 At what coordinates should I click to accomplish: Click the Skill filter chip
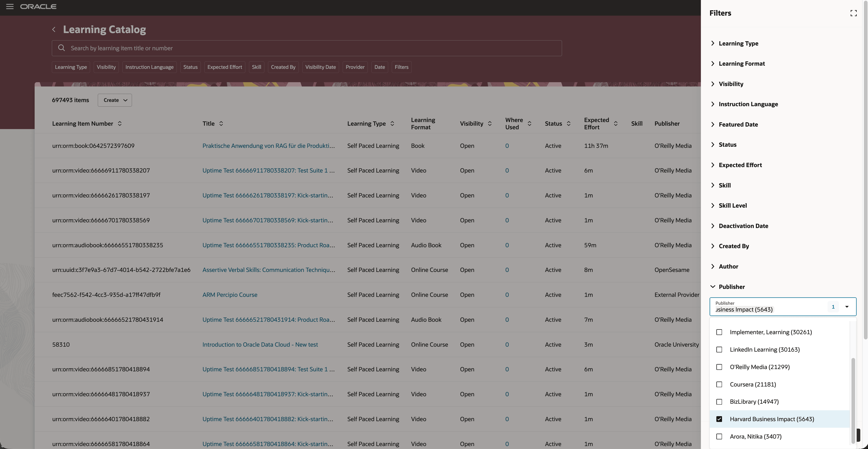256,67
